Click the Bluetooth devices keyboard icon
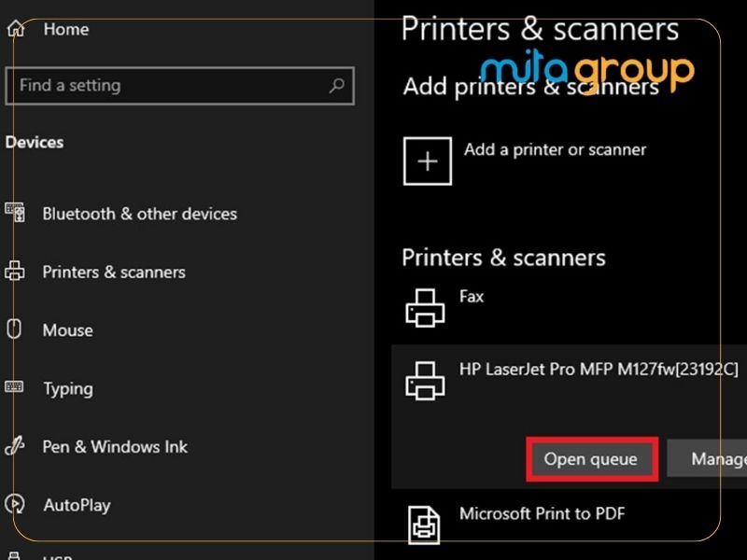747x560 pixels. tap(15, 213)
